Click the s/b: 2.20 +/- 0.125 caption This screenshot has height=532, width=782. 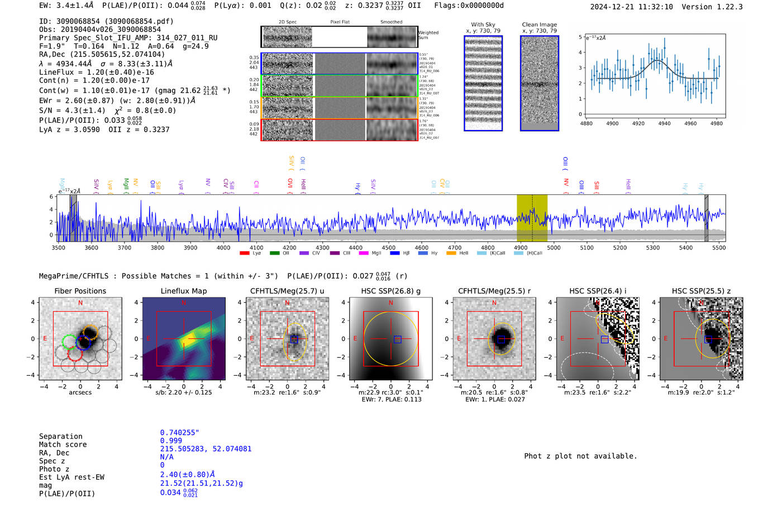pyautogui.click(x=184, y=392)
